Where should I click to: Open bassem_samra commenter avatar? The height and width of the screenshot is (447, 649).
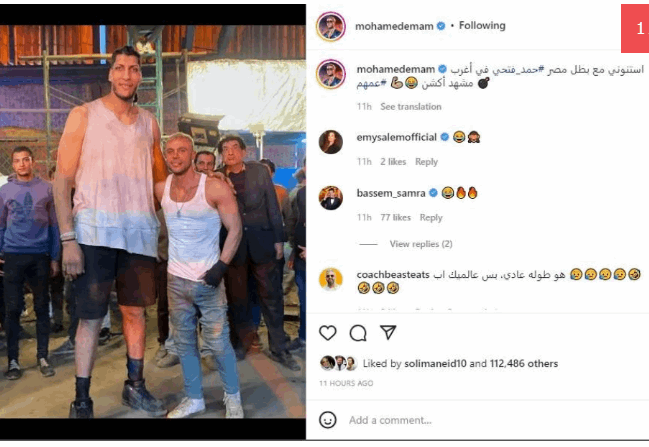[331, 198]
